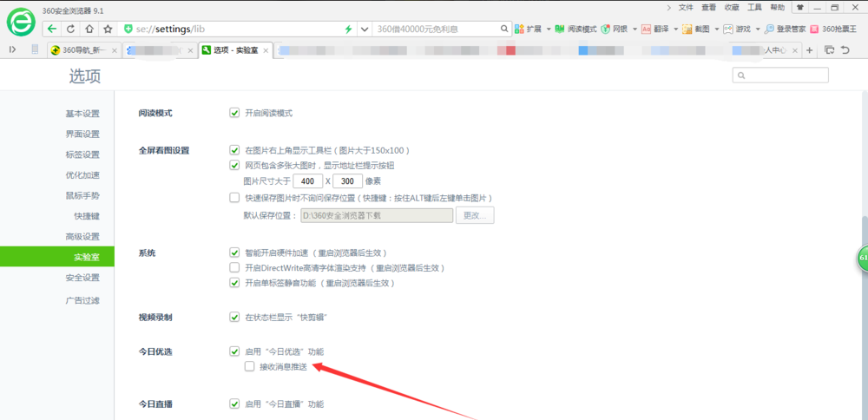868x420 pixels.
Task: Go back with the green arrow
Action: [51, 30]
